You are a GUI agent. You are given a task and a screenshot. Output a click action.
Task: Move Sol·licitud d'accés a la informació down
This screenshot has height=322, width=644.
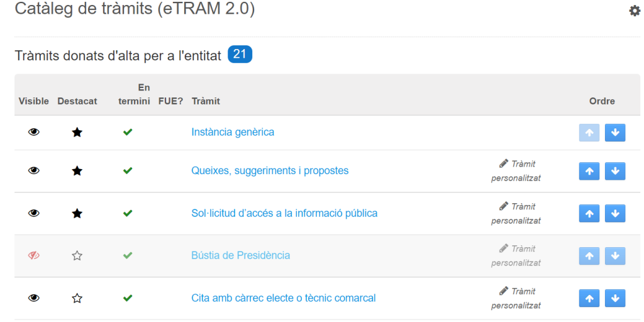click(x=615, y=213)
